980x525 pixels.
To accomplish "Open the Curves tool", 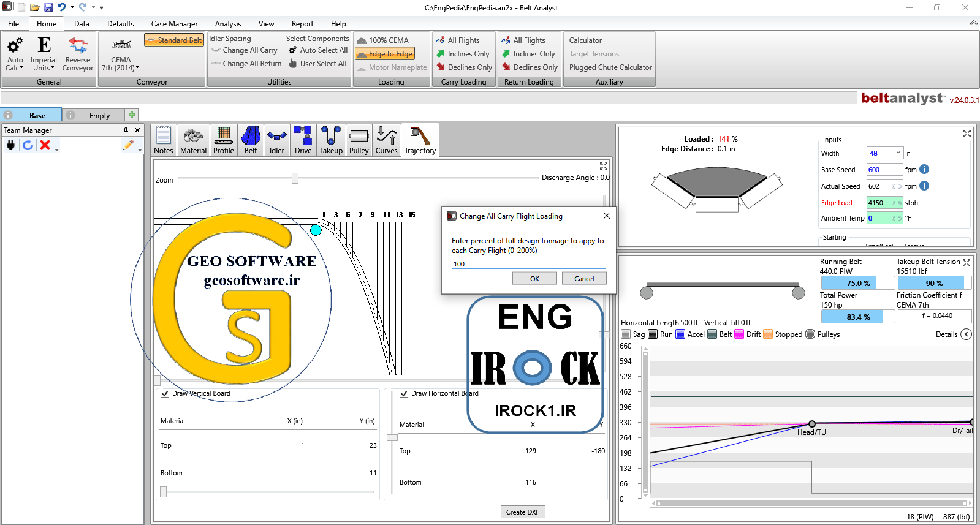I will (x=386, y=140).
